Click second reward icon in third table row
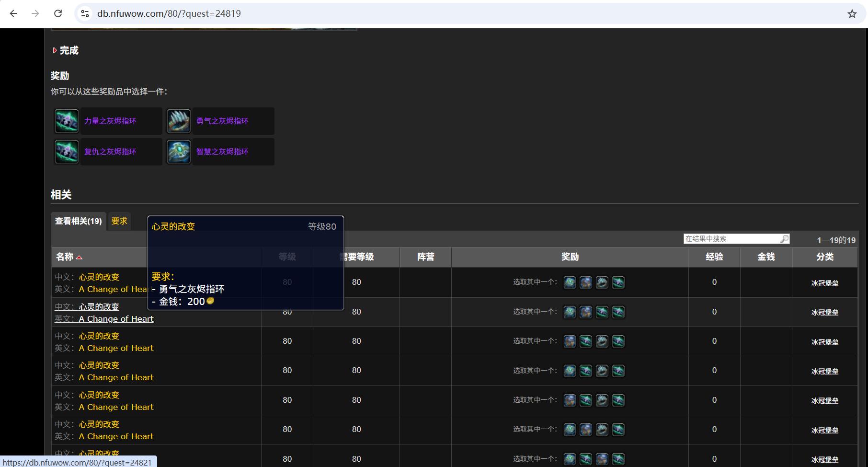The height and width of the screenshot is (467, 868). 586,341
